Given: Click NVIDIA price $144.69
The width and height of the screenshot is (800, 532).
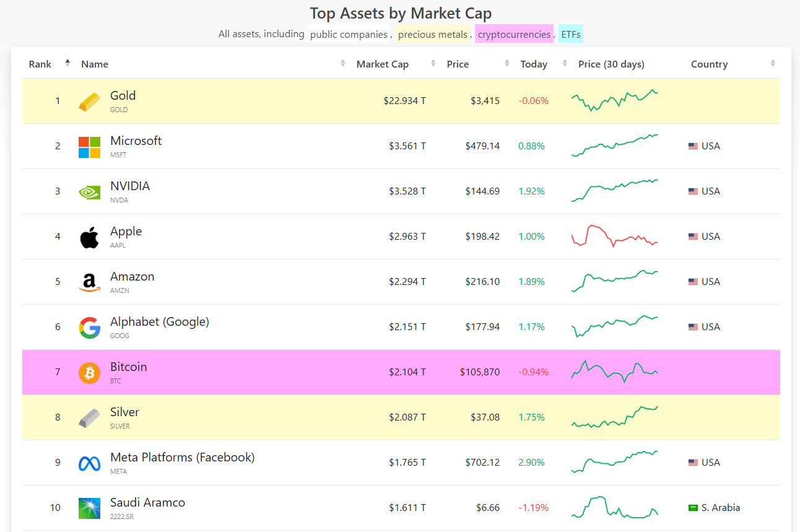Looking at the screenshot, I should click(482, 191).
